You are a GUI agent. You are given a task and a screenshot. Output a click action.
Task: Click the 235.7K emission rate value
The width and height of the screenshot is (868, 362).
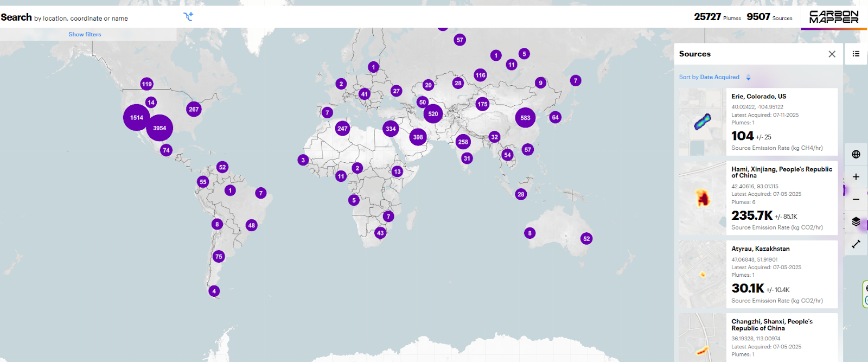point(752,215)
